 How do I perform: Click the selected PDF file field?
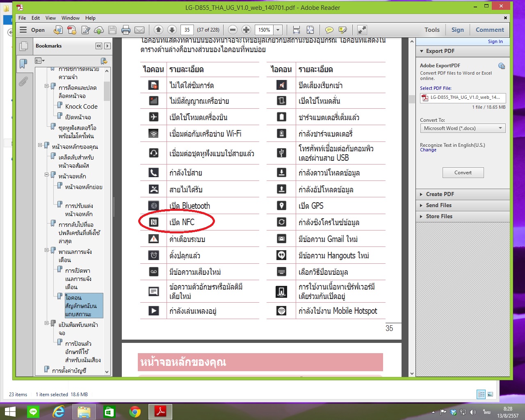(463, 98)
